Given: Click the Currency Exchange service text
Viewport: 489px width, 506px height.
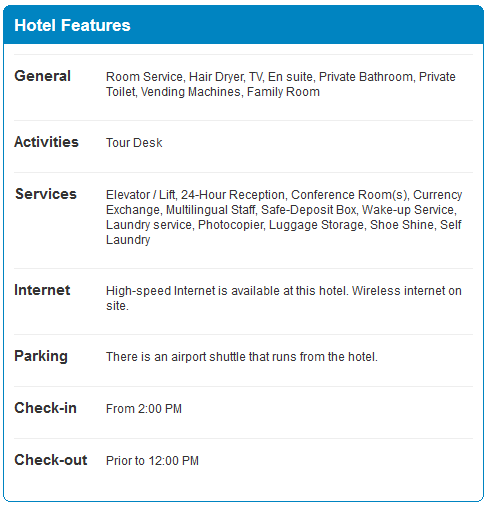Looking at the screenshot, I should 284,202.
